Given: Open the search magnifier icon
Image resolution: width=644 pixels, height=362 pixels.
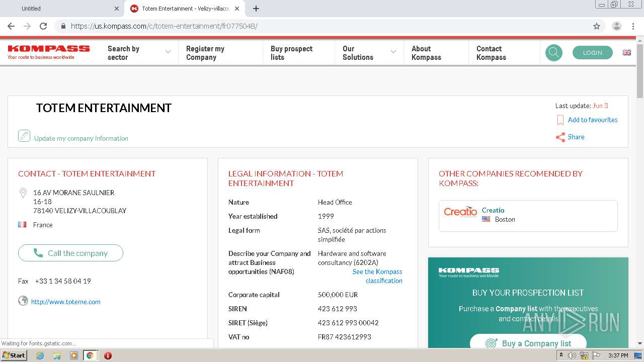Looking at the screenshot, I should (554, 52).
